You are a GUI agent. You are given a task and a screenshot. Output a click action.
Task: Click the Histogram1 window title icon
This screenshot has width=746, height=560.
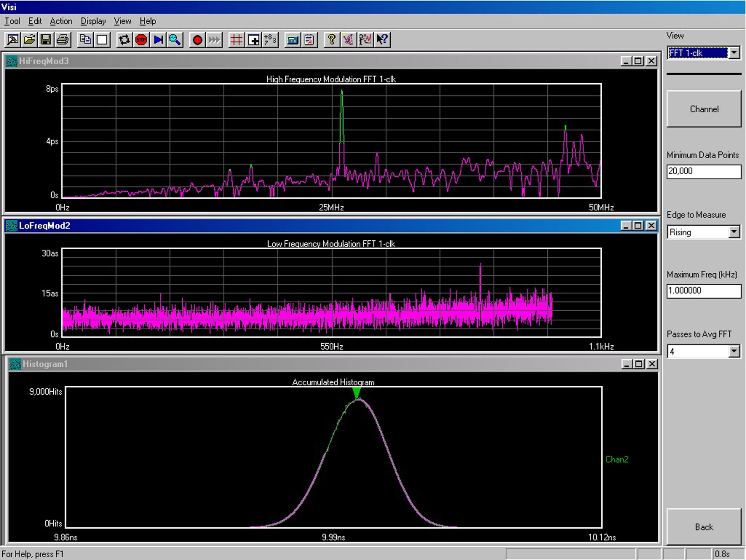[x=15, y=364]
